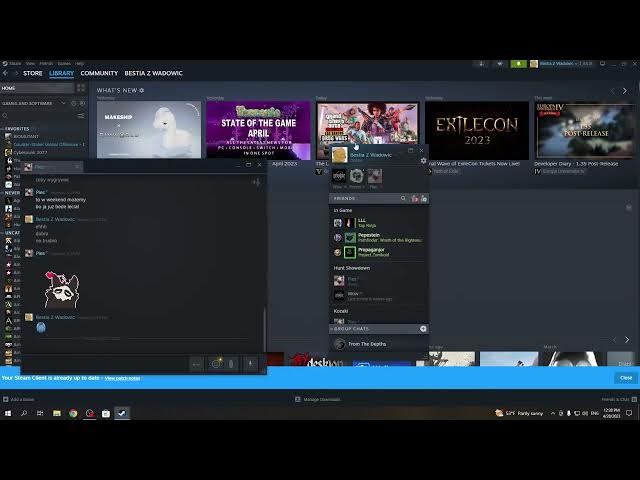Viewport: 640px width, 480px height.
Task: Start voice chat with microphone icon
Action: pyautogui.click(x=250, y=364)
